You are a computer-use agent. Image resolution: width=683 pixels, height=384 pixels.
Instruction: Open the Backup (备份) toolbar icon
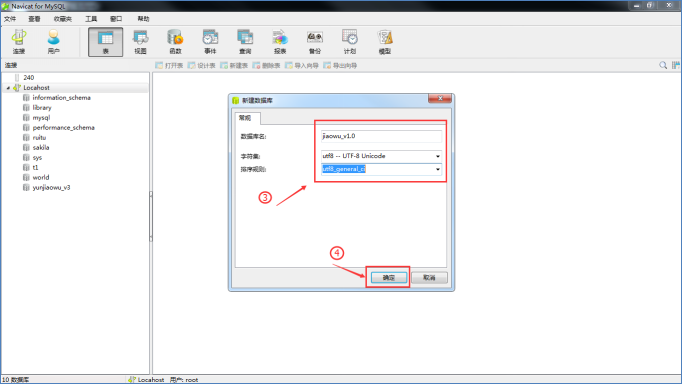(x=314, y=42)
